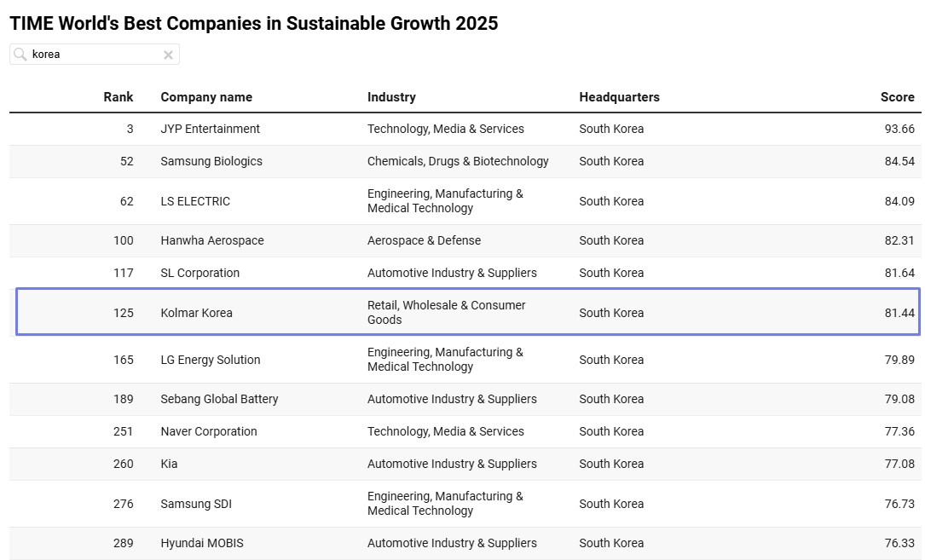
Task: Click rank number 125
Action: 124,313
